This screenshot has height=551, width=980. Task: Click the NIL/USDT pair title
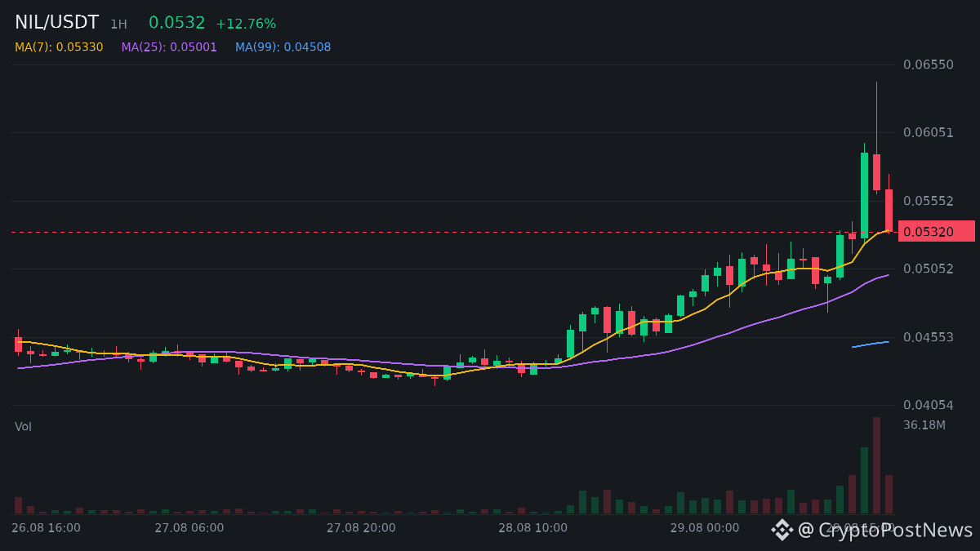point(56,23)
